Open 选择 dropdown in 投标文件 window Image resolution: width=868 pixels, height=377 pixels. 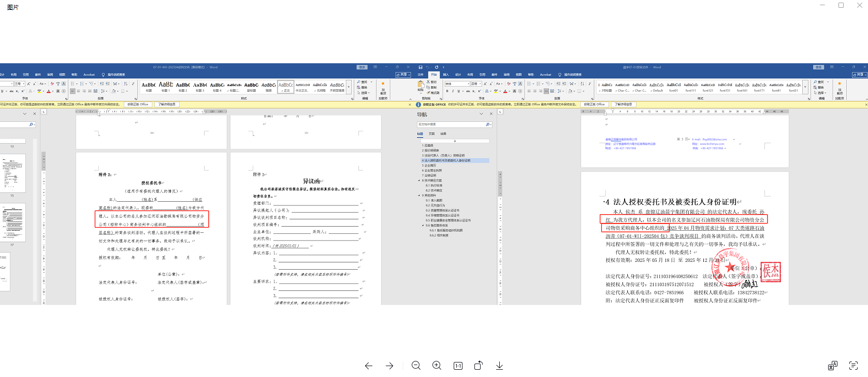tap(820, 93)
